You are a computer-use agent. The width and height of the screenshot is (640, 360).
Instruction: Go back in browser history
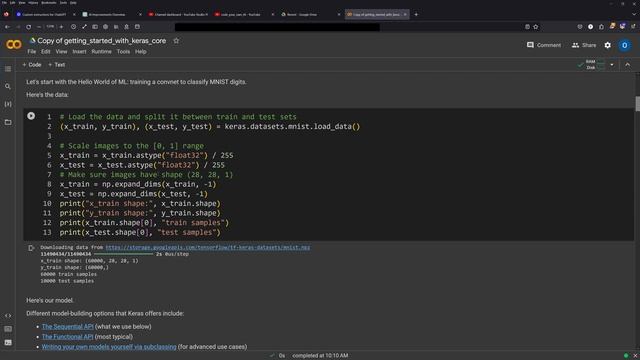coord(7,27)
